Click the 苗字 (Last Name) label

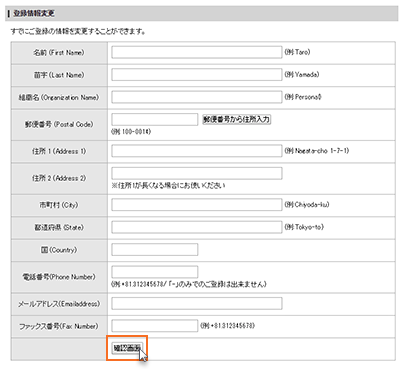click(x=59, y=75)
